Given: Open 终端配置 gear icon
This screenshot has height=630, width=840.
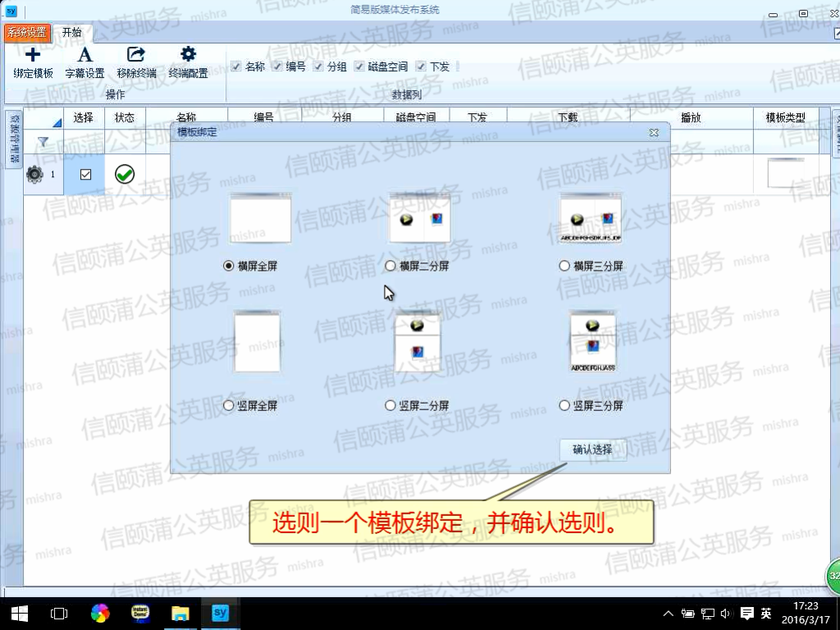Looking at the screenshot, I should coord(188,55).
